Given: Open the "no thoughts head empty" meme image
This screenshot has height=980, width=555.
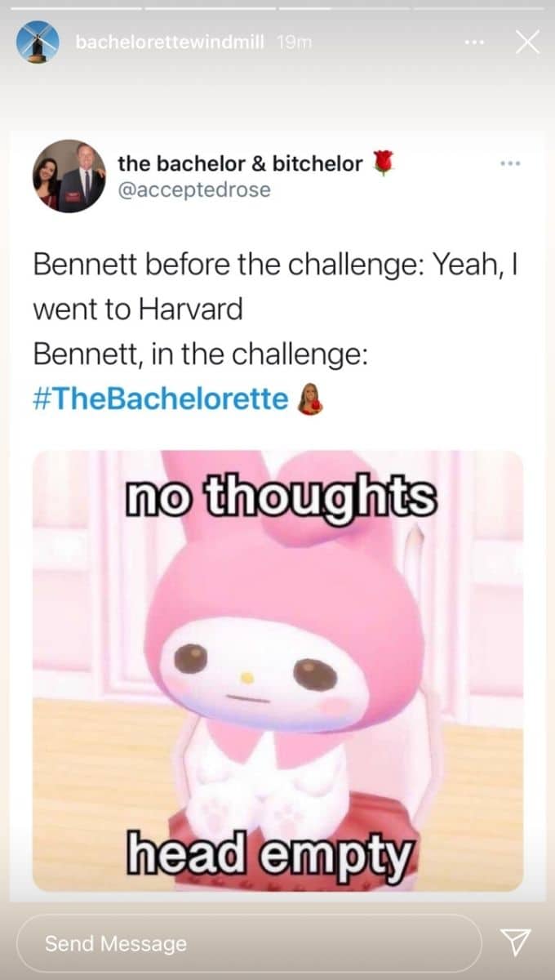Looking at the screenshot, I should pyautogui.click(x=277, y=670).
